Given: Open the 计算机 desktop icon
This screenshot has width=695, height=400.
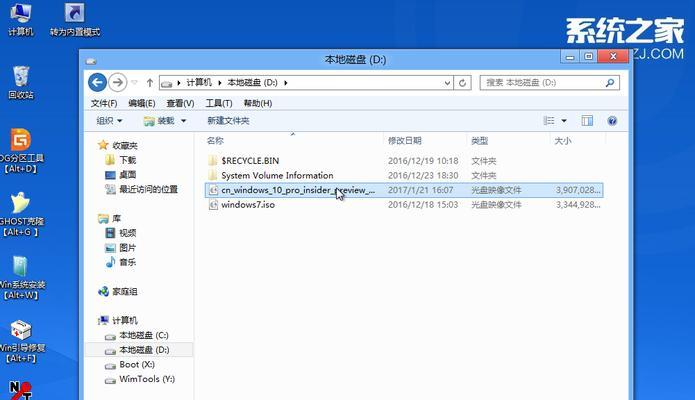Looking at the screenshot, I should (21, 20).
